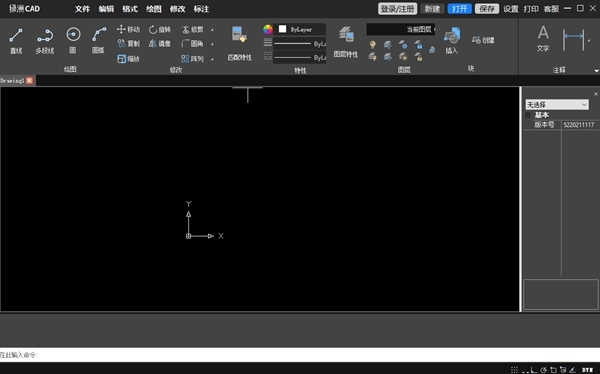Expand the Trim (修剪) tool arrow
Screen dimensions: 600x374
pyautogui.click(x=212, y=30)
